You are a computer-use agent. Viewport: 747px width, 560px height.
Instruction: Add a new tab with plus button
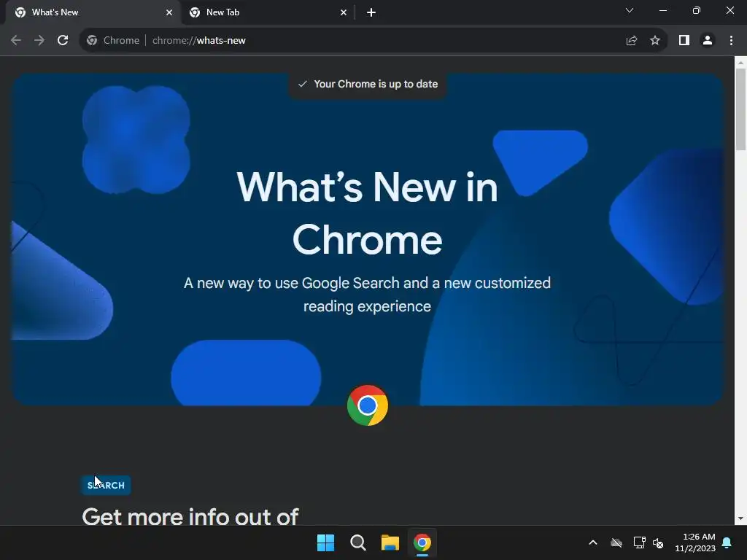coord(371,12)
